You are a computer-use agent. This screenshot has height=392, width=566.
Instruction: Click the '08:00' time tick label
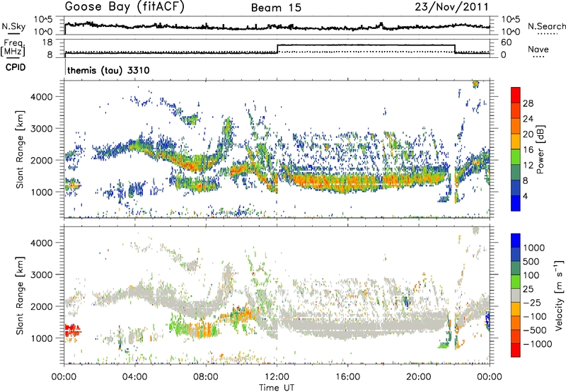tap(206, 377)
